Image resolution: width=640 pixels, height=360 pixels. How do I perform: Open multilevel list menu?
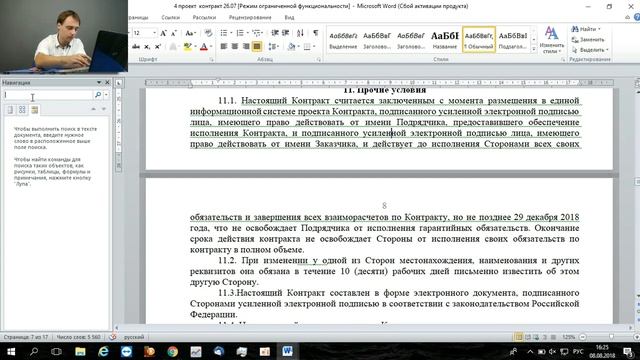[257, 33]
